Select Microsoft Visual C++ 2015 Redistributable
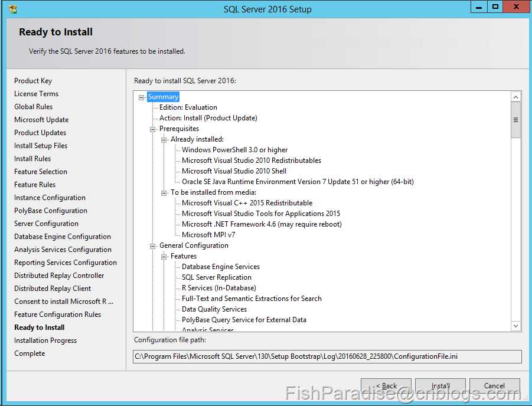The width and height of the screenshot is (532, 406). point(247,203)
